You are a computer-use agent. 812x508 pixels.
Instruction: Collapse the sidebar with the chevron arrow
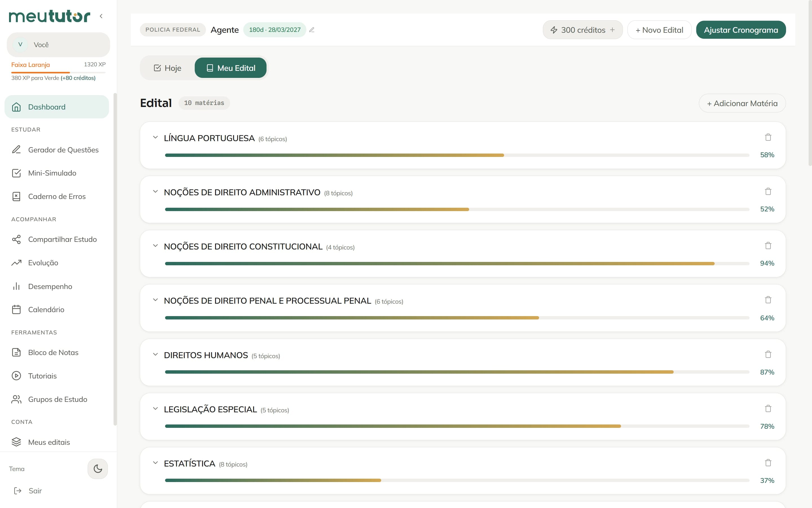tap(101, 16)
